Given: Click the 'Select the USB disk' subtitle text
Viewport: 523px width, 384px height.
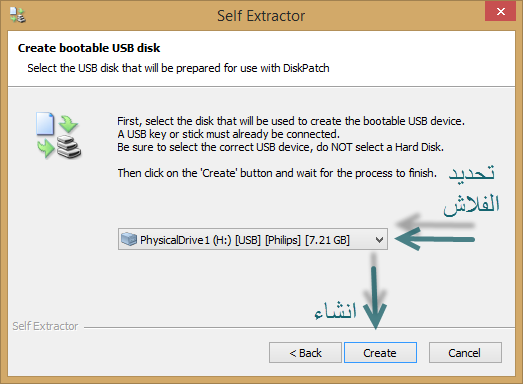Looking at the screenshot, I should (x=178, y=68).
